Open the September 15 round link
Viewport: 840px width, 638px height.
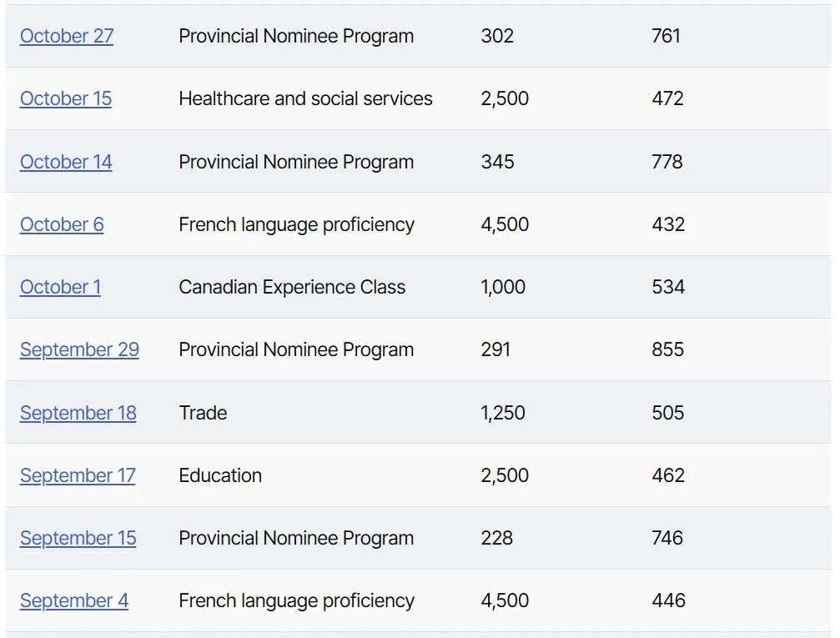point(78,538)
